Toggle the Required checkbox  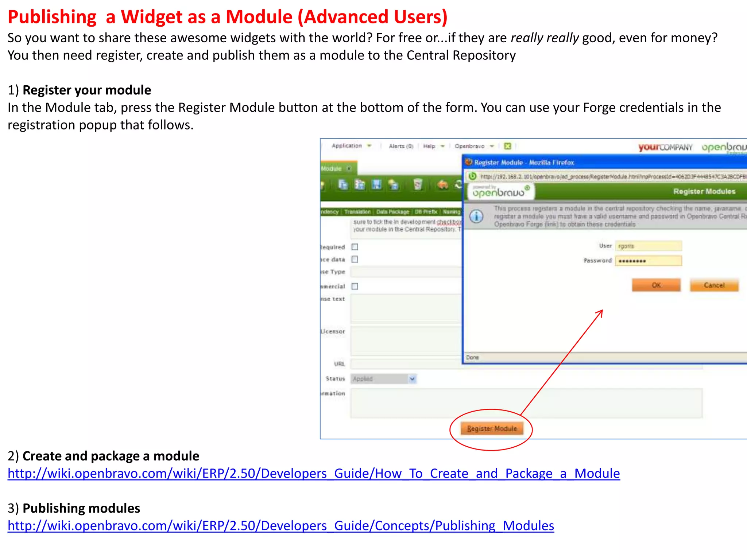coord(355,247)
